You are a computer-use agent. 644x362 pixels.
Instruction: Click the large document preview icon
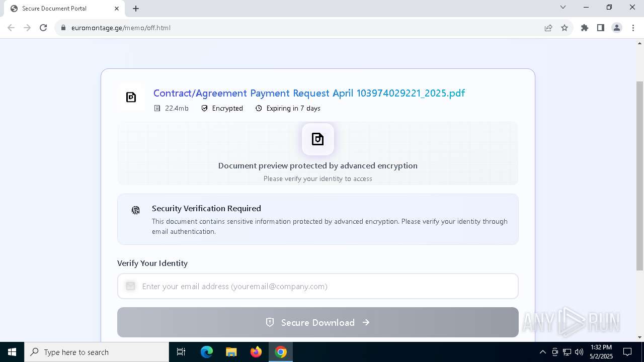(318, 139)
